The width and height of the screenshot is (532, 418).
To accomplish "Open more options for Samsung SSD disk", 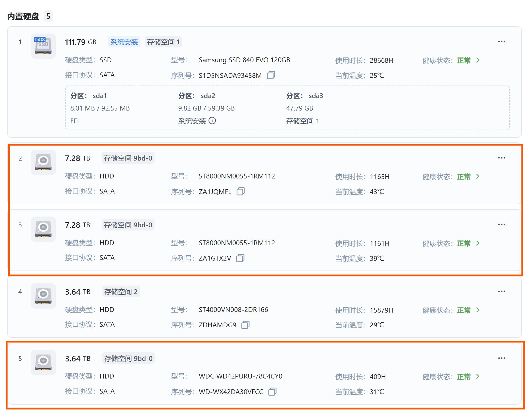I will click(x=501, y=42).
